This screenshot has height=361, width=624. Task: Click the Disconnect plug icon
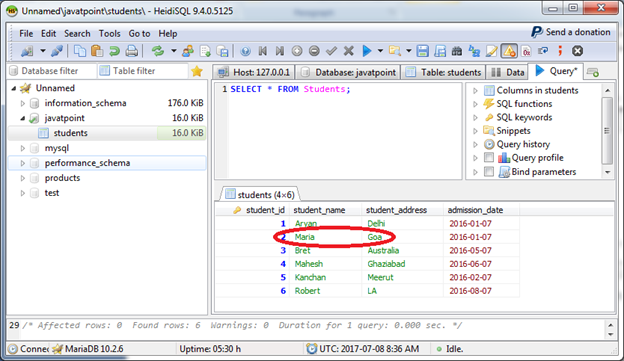pos(57,51)
